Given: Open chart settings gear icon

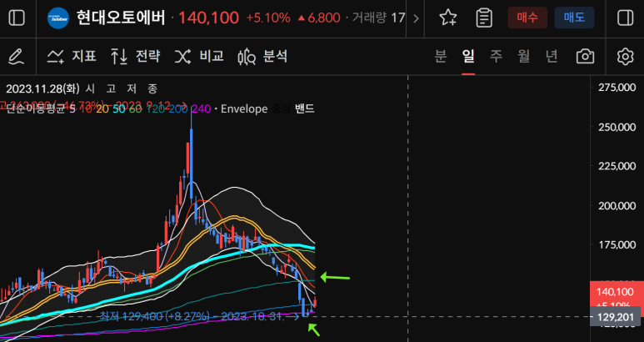Looking at the screenshot, I should [x=625, y=57].
